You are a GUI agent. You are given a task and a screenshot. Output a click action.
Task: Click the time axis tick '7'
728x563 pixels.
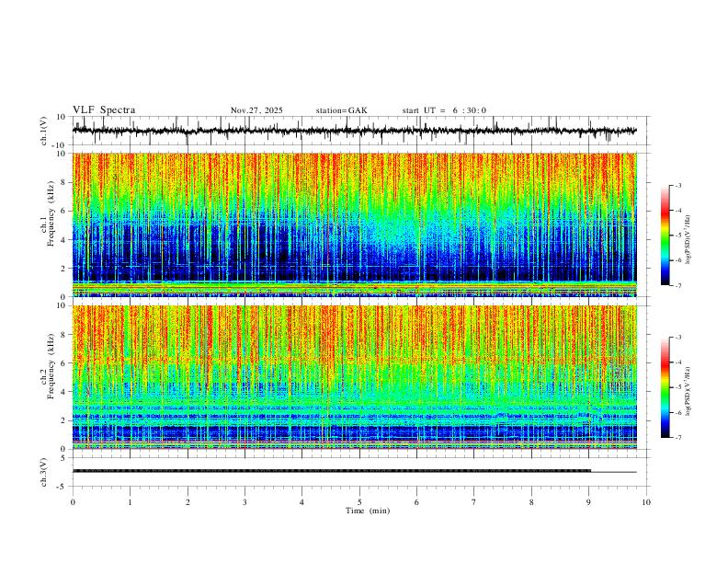(x=474, y=502)
